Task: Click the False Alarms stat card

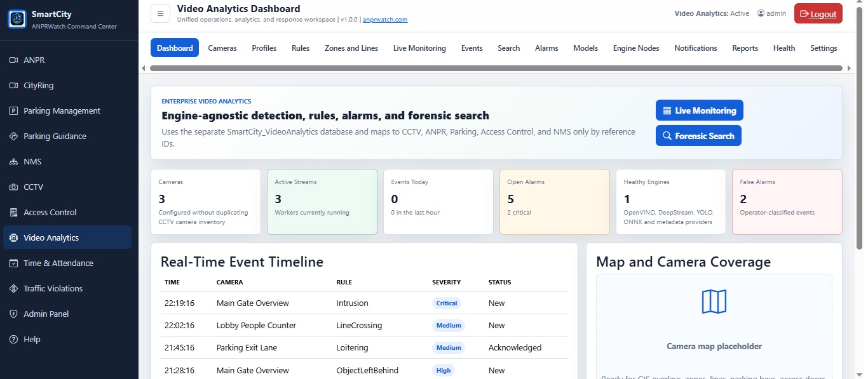Action: pyautogui.click(x=787, y=202)
